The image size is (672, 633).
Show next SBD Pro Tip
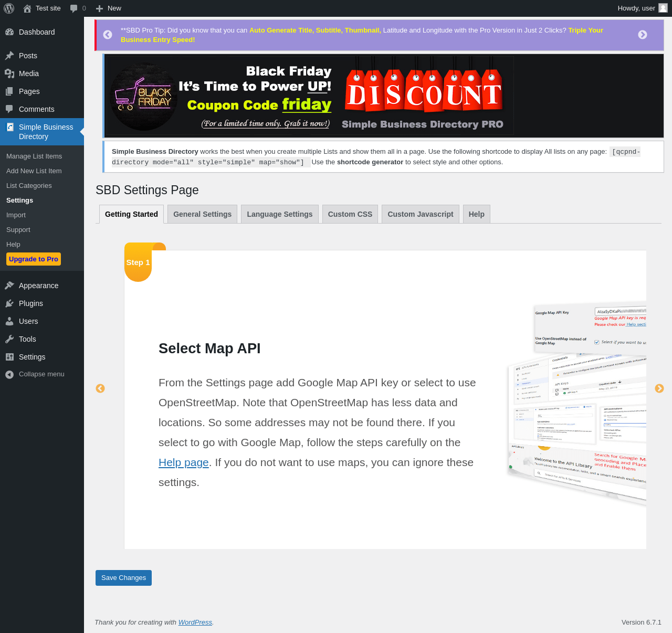click(643, 35)
